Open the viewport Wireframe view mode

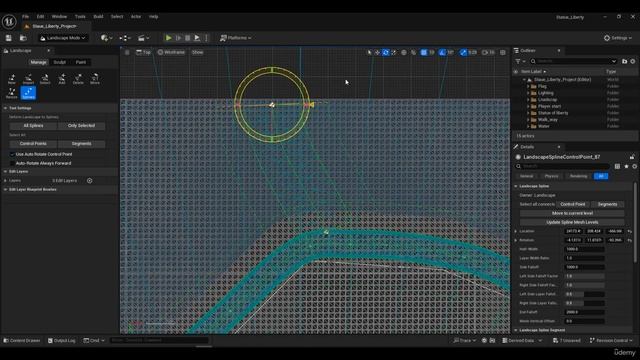171,52
